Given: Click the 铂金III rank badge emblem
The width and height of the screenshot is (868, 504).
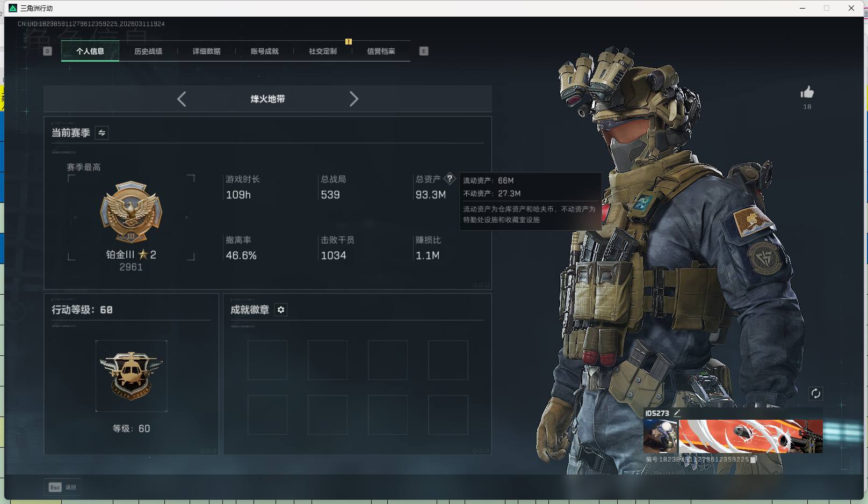Looking at the screenshot, I should [x=131, y=211].
